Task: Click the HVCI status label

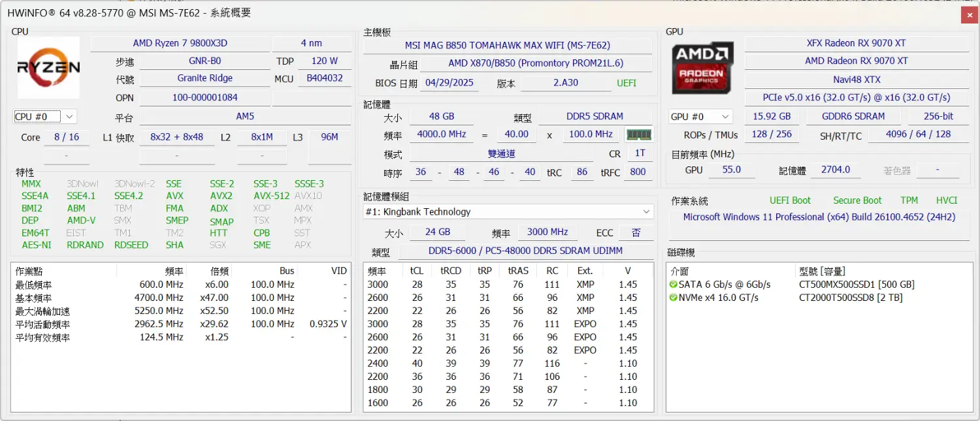Action: coord(947,200)
